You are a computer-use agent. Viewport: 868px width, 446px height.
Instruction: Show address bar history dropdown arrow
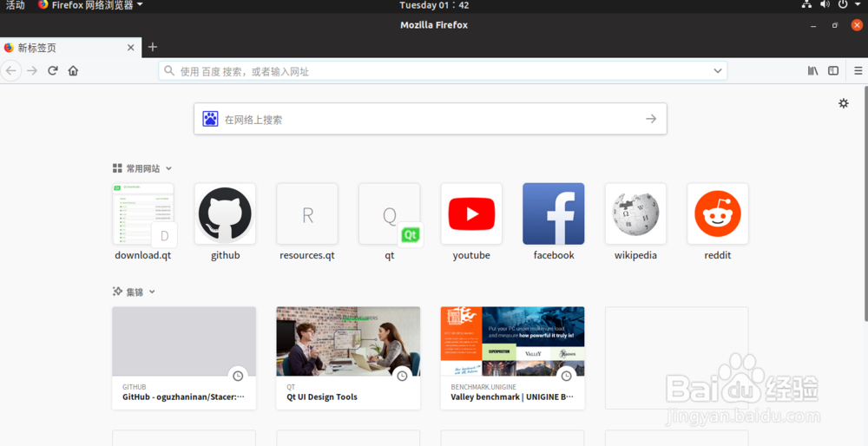[718, 71]
